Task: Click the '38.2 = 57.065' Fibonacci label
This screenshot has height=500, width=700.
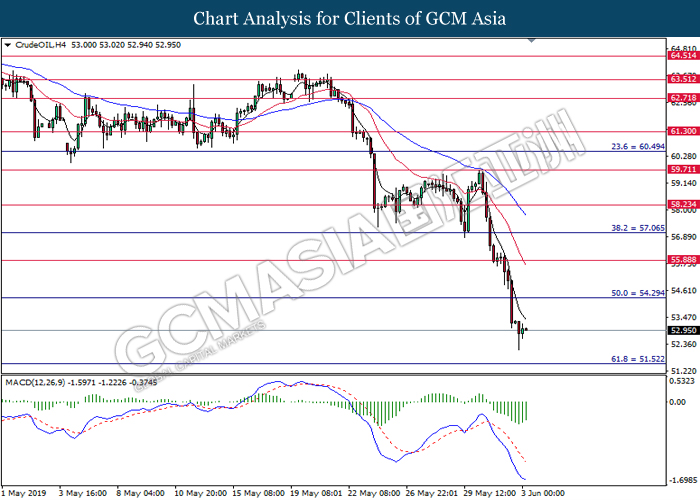Action: 638,228
